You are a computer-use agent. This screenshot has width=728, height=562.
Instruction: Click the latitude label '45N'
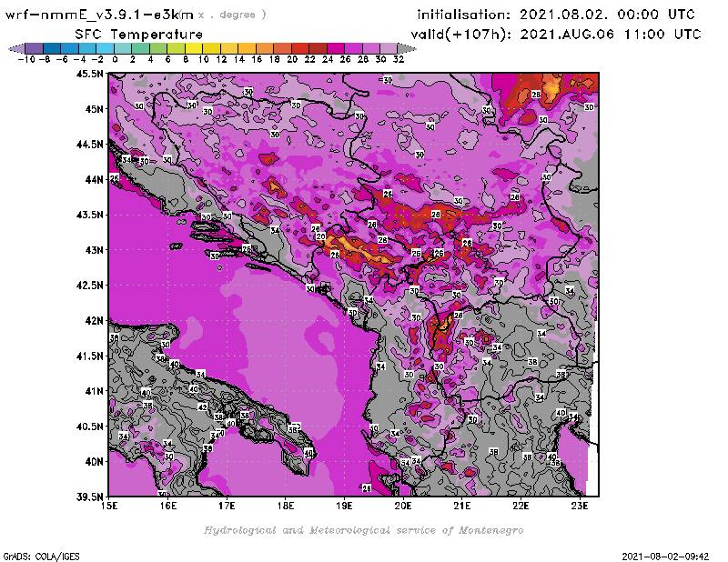pos(94,109)
